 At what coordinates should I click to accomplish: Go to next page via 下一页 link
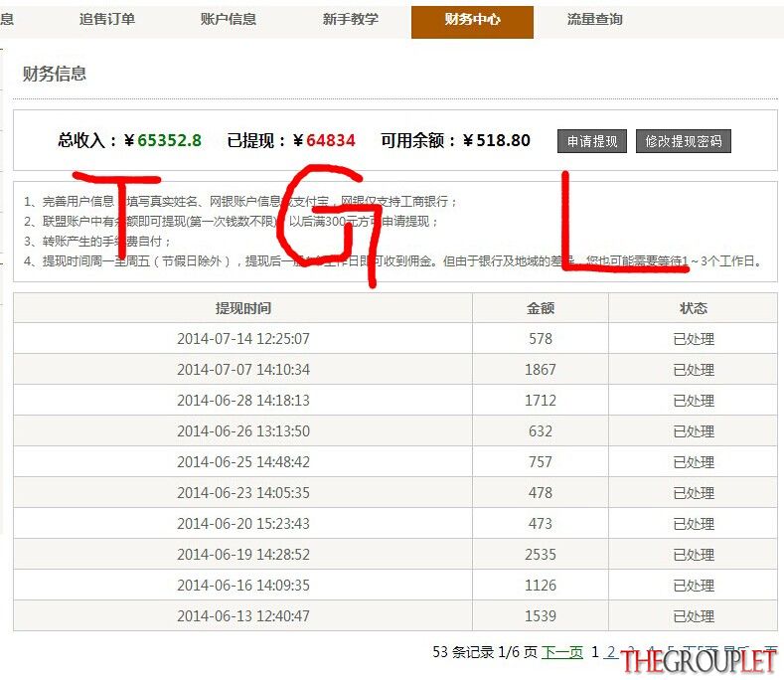(562, 652)
